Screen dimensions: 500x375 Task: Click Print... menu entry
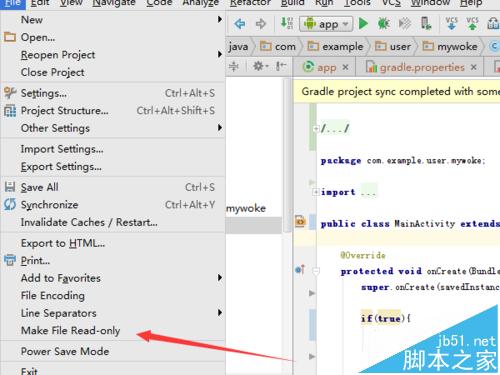tap(112, 261)
